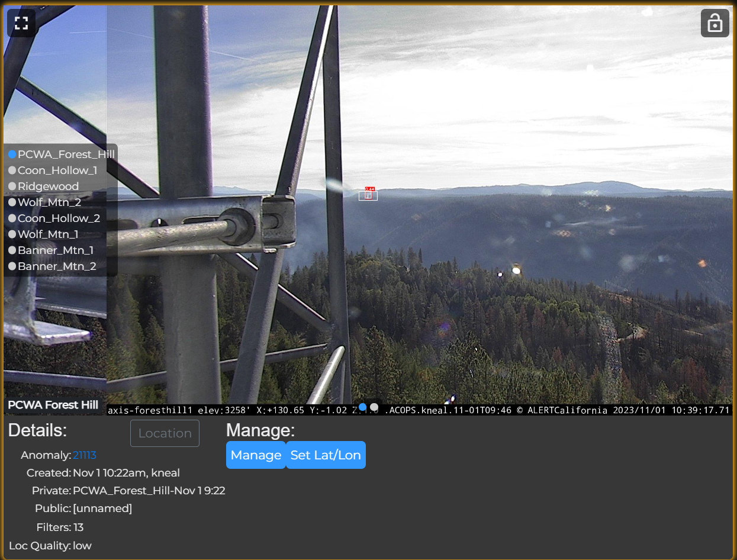
Task: Click the private name PCWA_Forest_Hill-Nov 1 9:22
Action: coord(149,491)
